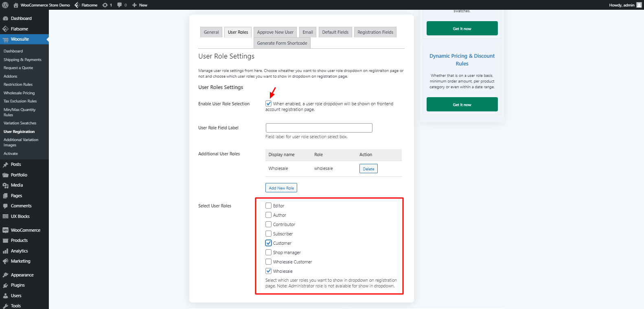Open the Dynamic Pricing & Discount Rules link
Viewport: 644px width, 309px height.
click(462, 60)
